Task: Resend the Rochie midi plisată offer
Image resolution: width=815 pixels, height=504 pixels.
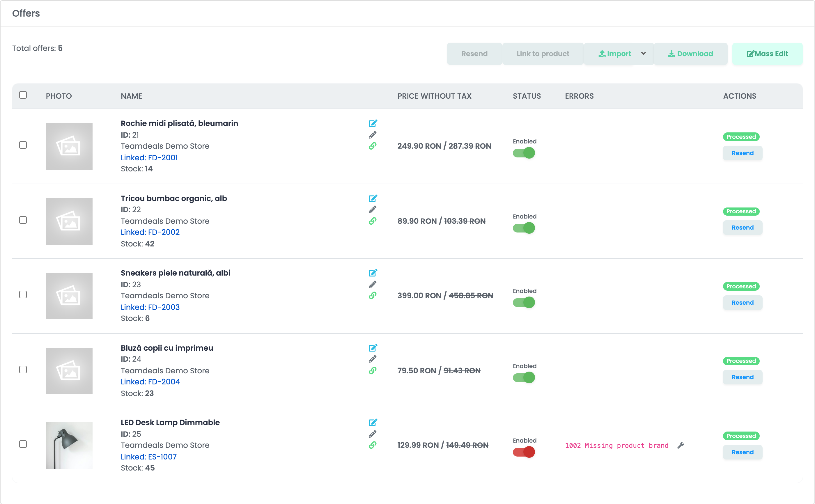Action: tap(742, 153)
